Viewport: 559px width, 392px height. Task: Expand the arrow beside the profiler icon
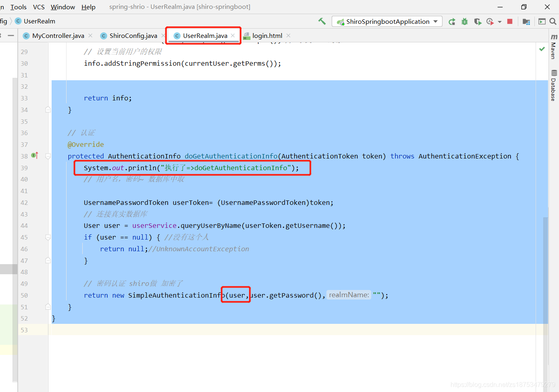pyautogui.click(x=500, y=22)
